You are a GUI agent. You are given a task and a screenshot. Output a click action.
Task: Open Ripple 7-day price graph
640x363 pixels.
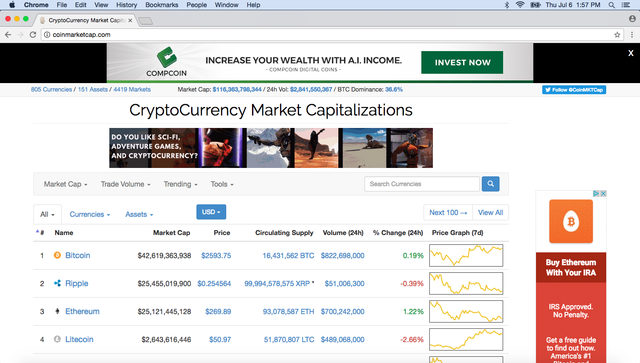[466, 283]
